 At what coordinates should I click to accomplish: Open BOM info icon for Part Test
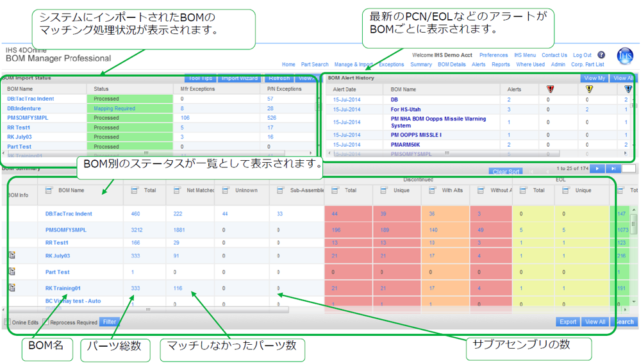coord(12,271)
